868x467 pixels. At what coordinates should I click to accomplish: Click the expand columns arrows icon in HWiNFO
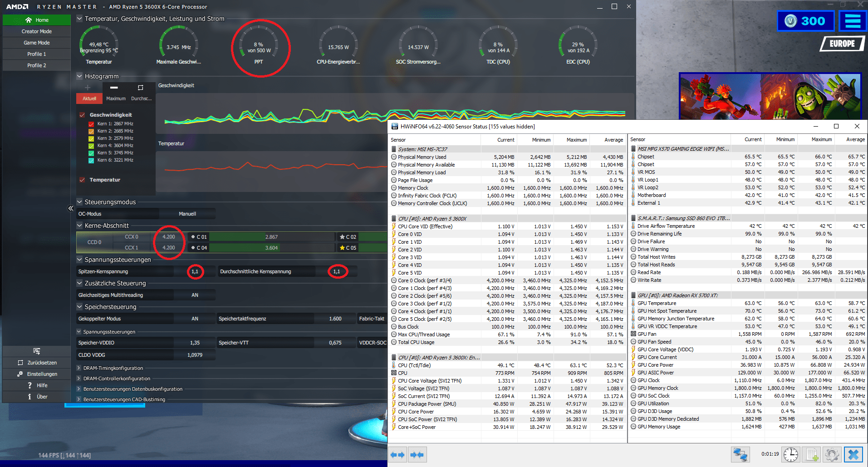[x=397, y=455]
